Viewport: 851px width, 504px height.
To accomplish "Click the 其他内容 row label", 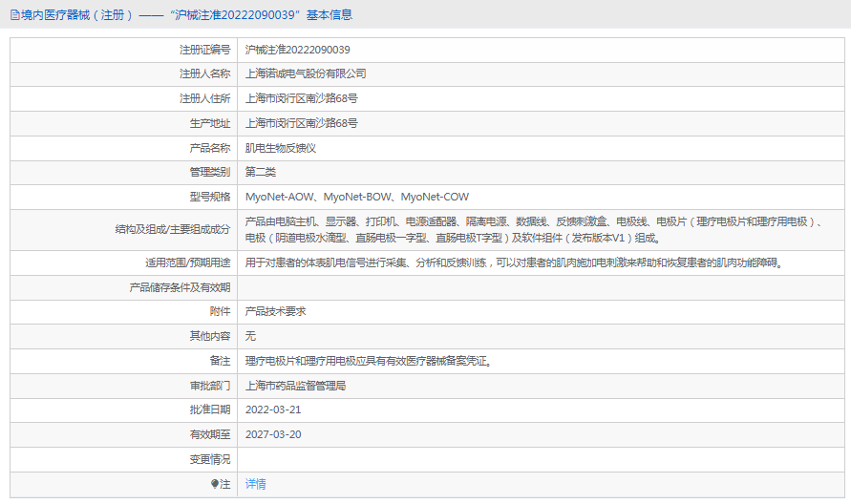I will pyautogui.click(x=210, y=336).
